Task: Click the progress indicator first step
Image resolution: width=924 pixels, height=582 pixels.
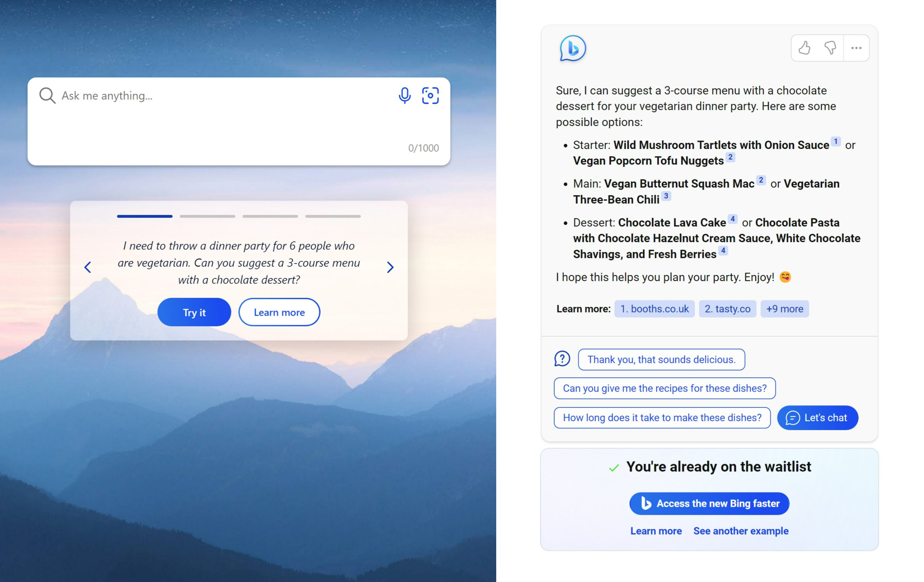Action: click(x=143, y=216)
